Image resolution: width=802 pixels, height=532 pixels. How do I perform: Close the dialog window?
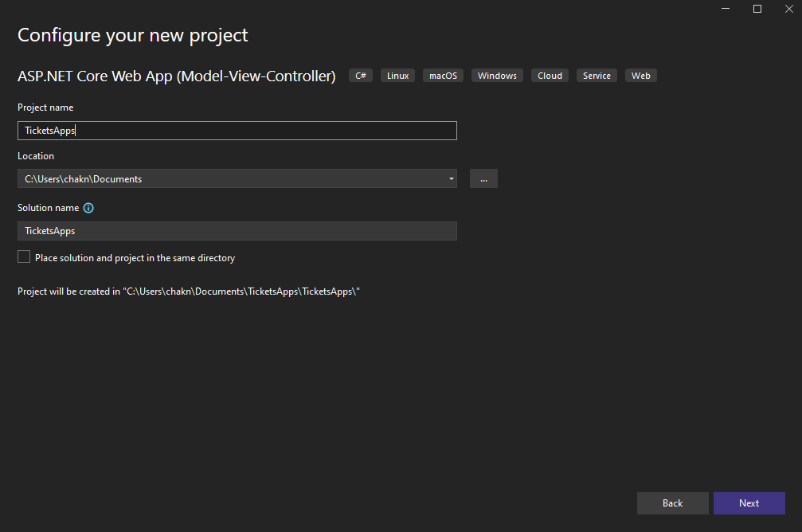pos(789,9)
